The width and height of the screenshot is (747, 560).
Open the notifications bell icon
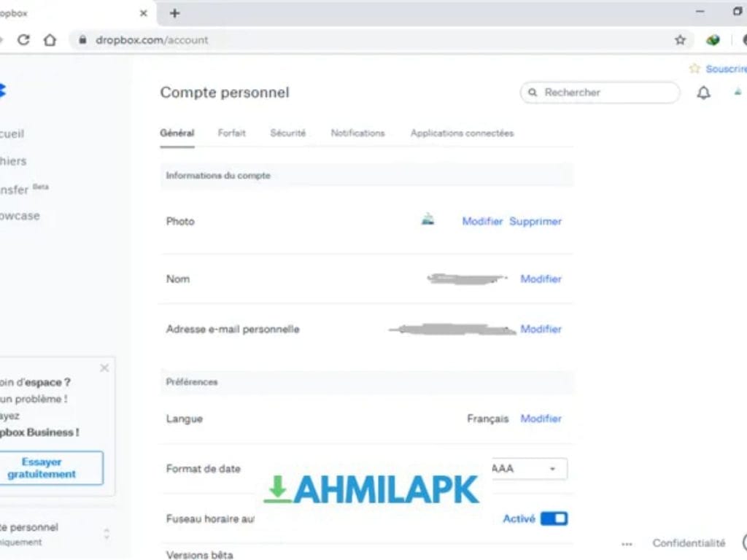703,93
